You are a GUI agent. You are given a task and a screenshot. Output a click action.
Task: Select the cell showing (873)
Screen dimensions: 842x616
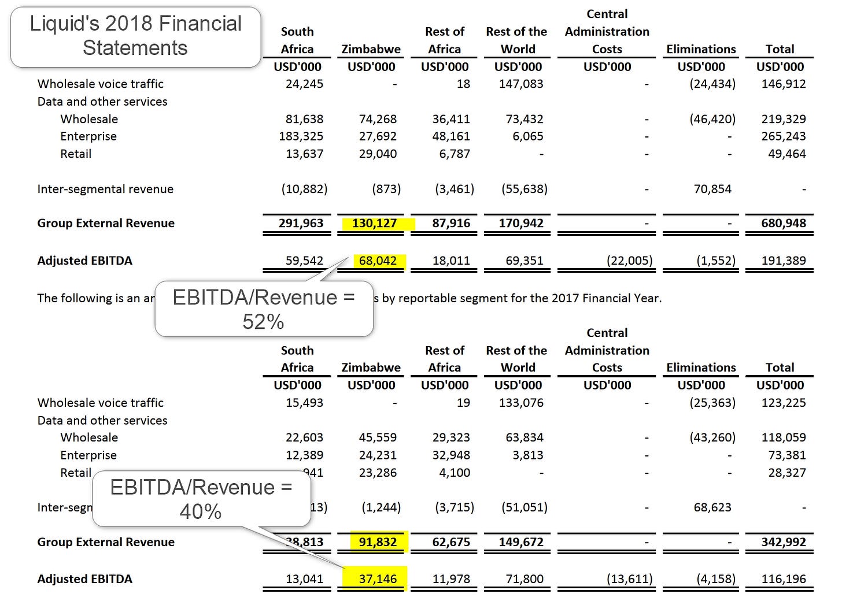pyautogui.click(x=387, y=189)
